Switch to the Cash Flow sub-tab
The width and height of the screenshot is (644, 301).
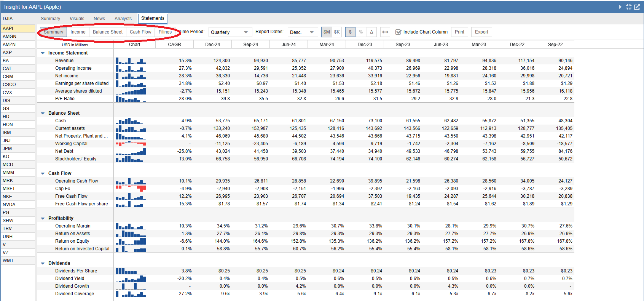click(x=140, y=32)
